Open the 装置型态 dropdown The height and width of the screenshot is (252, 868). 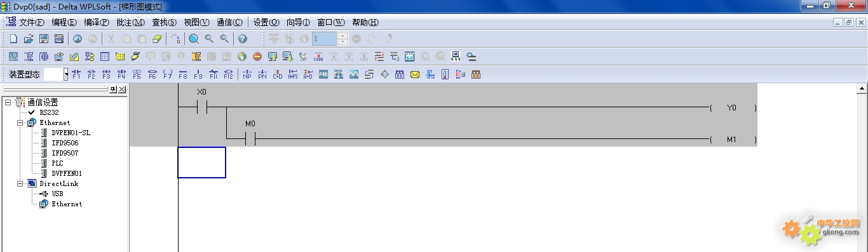coord(65,74)
